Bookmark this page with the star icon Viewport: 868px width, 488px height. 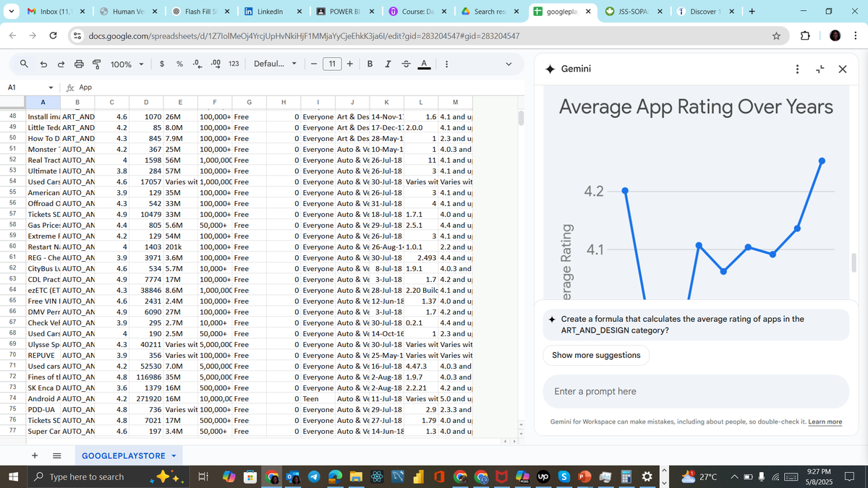point(775,35)
